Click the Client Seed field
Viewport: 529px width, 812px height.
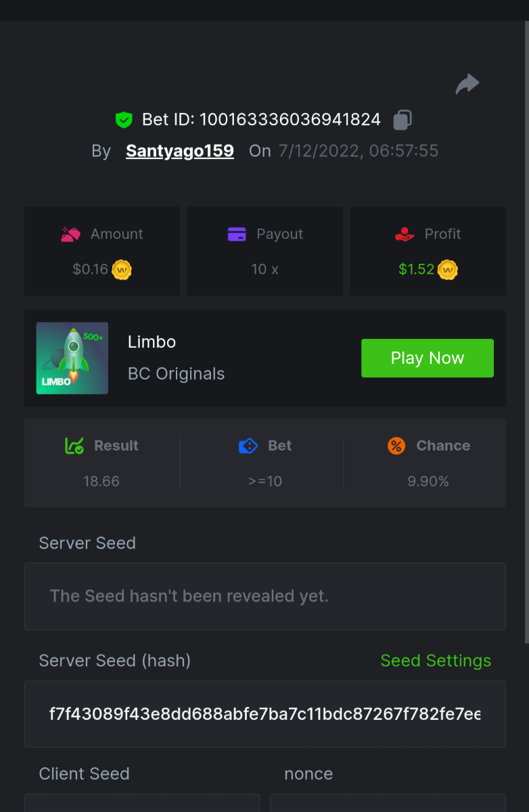tap(142, 803)
